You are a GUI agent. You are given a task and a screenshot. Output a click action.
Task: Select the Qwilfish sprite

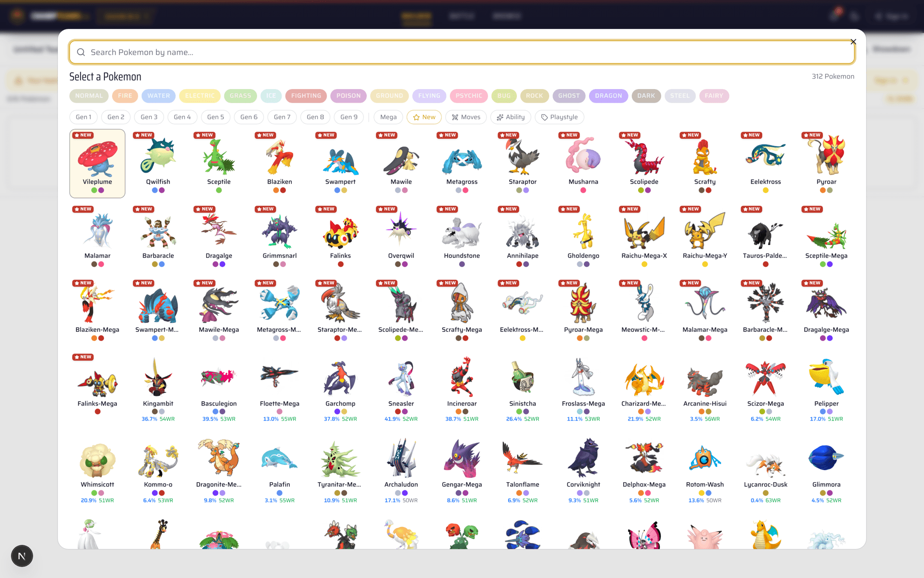tap(158, 156)
